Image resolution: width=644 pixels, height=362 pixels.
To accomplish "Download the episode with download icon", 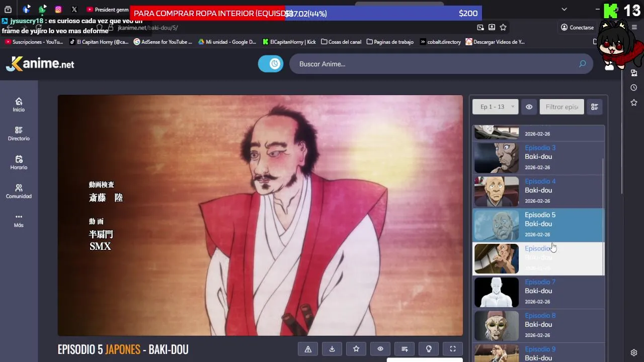I will [332, 349].
